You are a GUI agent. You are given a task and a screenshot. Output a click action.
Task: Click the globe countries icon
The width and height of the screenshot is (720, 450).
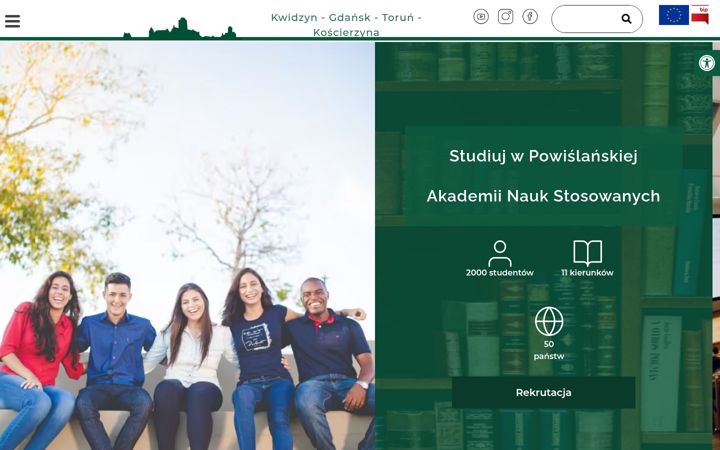tap(549, 321)
